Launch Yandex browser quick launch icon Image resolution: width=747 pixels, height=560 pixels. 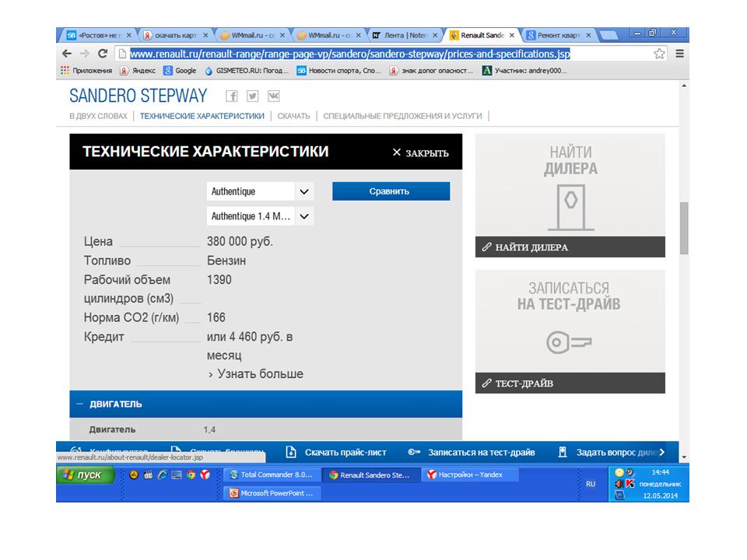[x=205, y=474]
